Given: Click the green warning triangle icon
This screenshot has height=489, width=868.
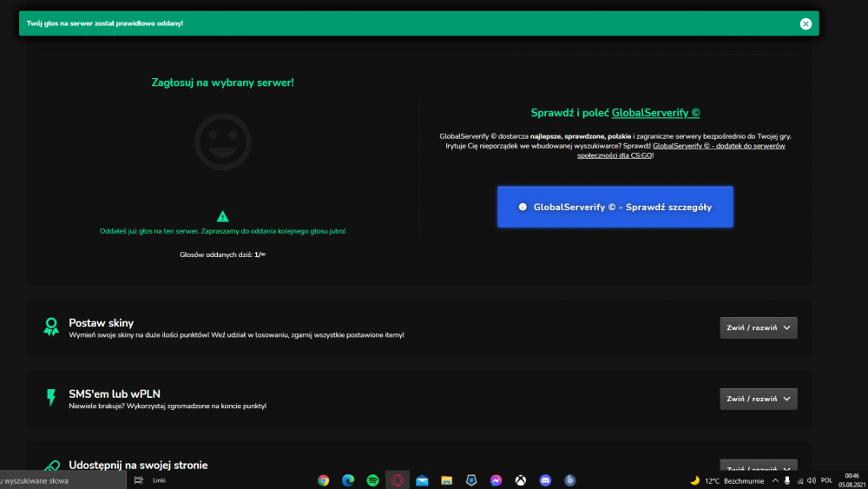Looking at the screenshot, I should point(222,216).
